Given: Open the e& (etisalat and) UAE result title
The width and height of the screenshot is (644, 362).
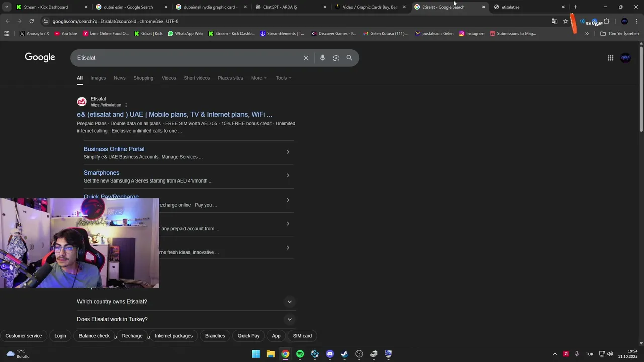Looking at the screenshot, I should coord(175,114).
